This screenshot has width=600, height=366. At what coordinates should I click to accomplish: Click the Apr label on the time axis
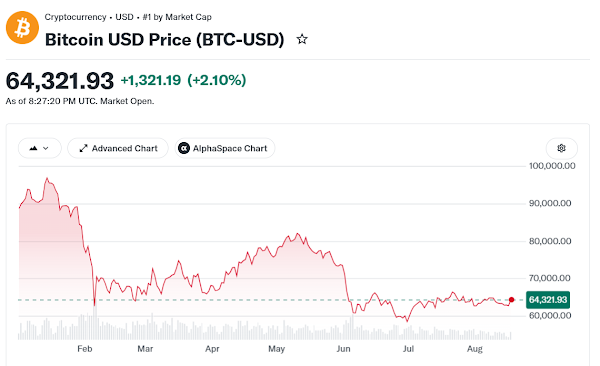(212, 349)
